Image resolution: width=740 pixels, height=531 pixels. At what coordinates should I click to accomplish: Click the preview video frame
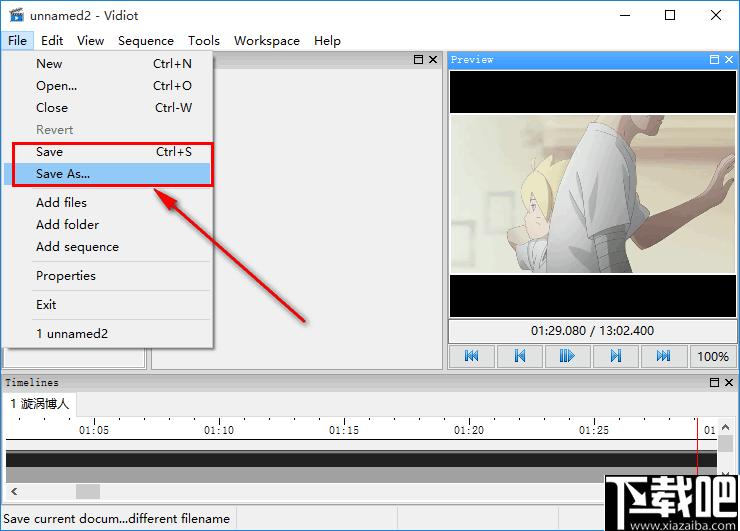(x=593, y=194)
